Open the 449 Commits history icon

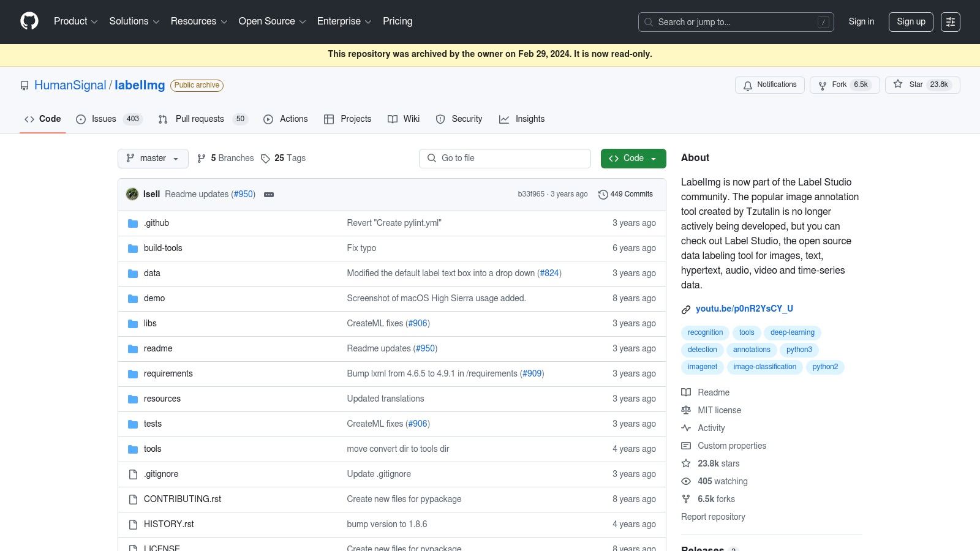603,195
